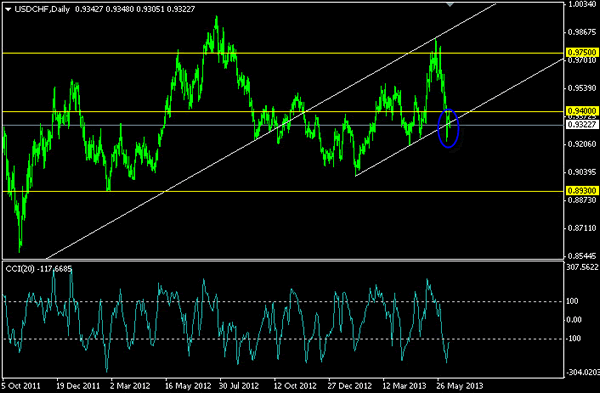Click the 0.87110 price axis value

pyautogui.click(x=582, y=228)
